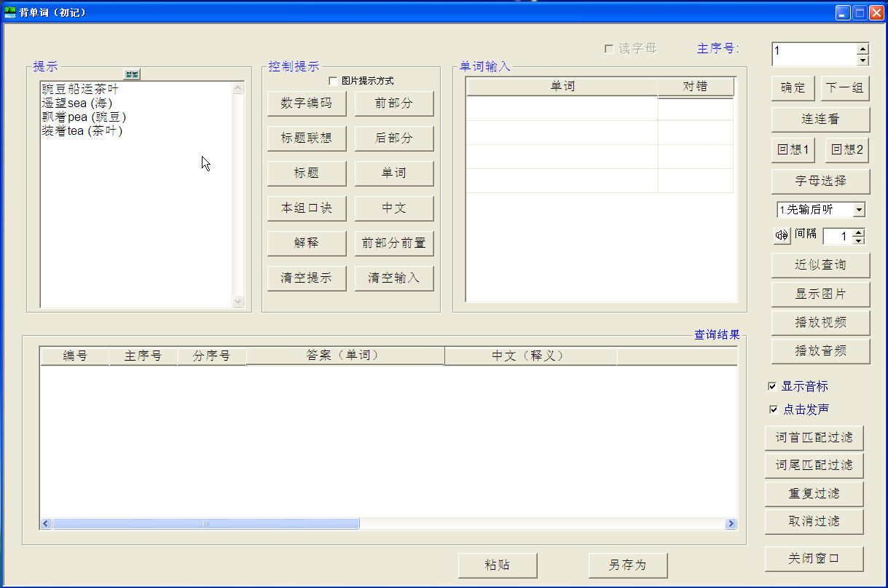
Task: Decrease the 间隔 interval spinner
Action: [x=858, y=240]
